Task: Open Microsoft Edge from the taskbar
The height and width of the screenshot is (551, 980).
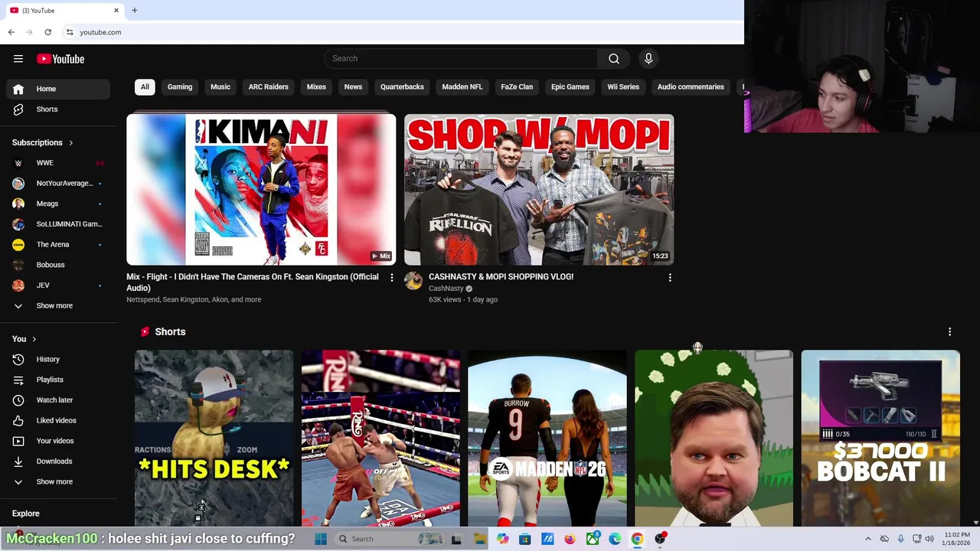Action: 615,539
